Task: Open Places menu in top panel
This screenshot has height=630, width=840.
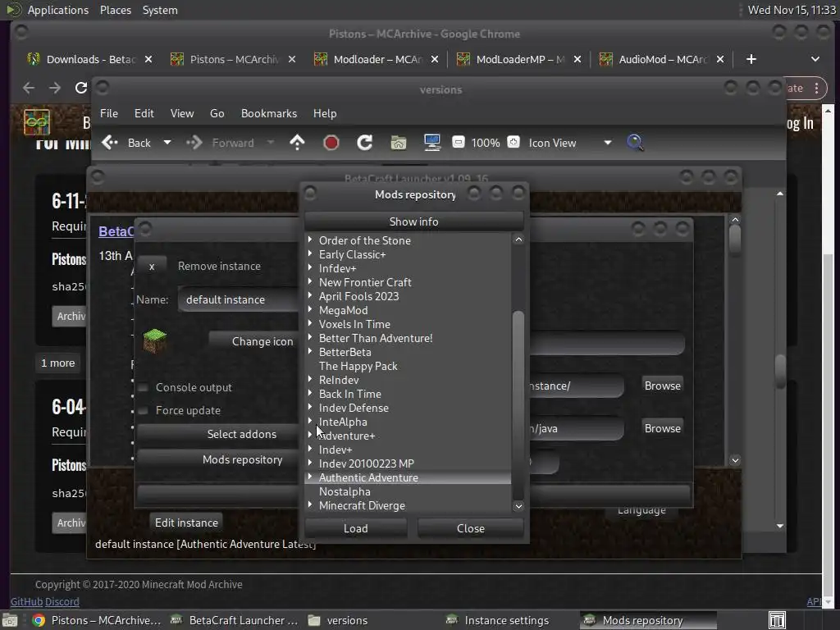Action: point(115,10)
